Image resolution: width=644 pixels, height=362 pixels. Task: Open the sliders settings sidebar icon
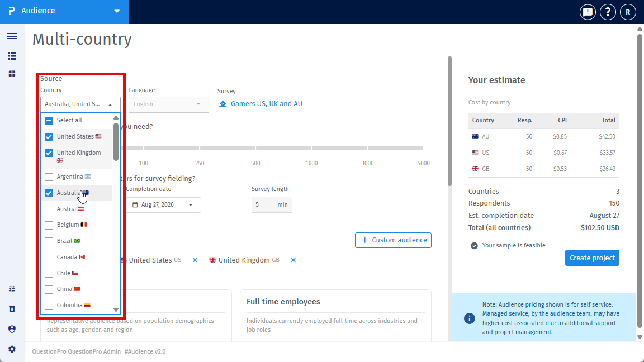[12, 289]
